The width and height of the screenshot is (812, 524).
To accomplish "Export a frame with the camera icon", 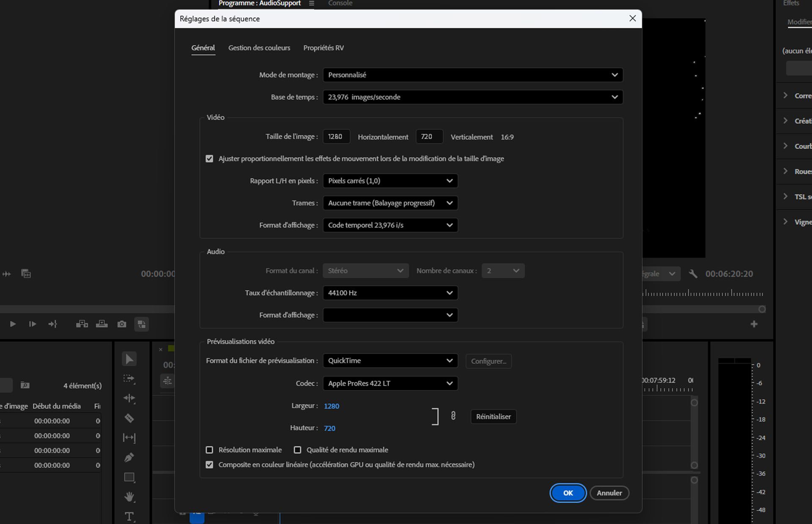I will click(122, 324).
